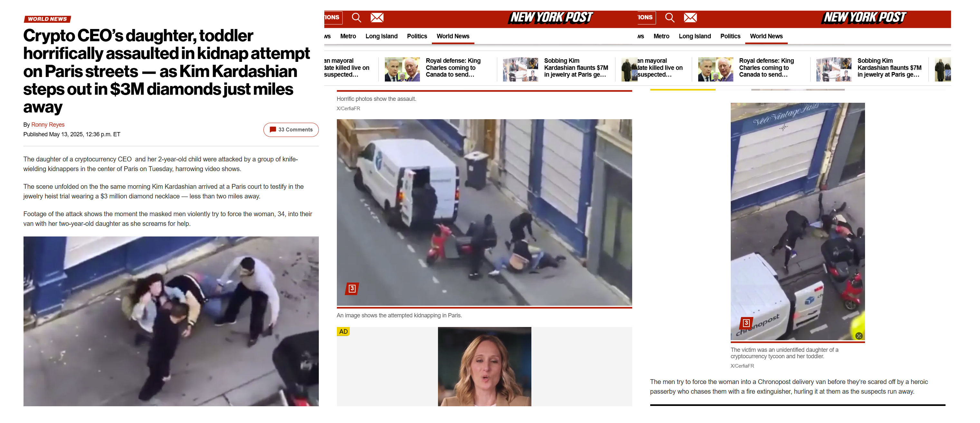Select Politics tab in right panel nav

coord(730,36)
